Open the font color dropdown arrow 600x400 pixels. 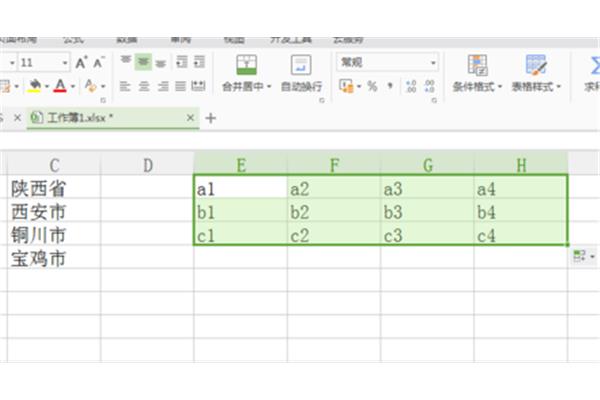tap(73, 87)
